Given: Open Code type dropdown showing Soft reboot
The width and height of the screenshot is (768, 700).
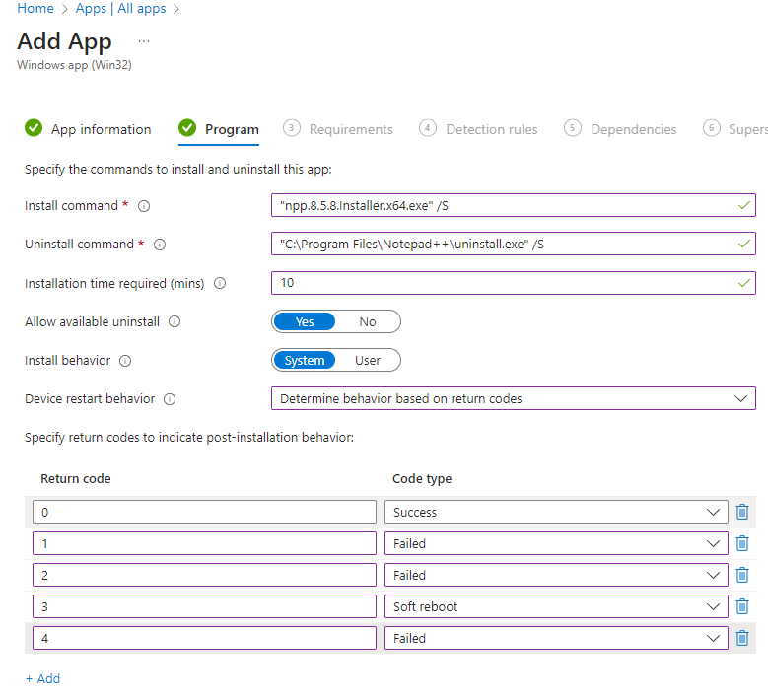Looking at the screenshot, I should [557, 606].
